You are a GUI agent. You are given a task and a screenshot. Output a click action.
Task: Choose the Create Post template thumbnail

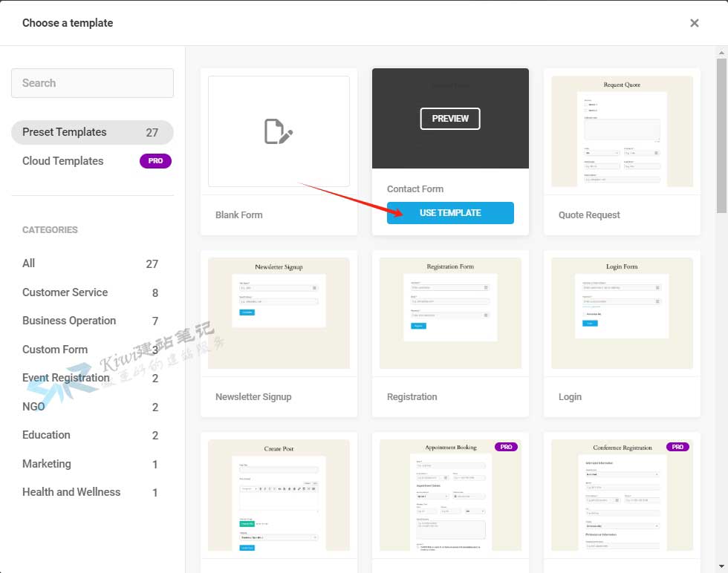click(279, 495)
